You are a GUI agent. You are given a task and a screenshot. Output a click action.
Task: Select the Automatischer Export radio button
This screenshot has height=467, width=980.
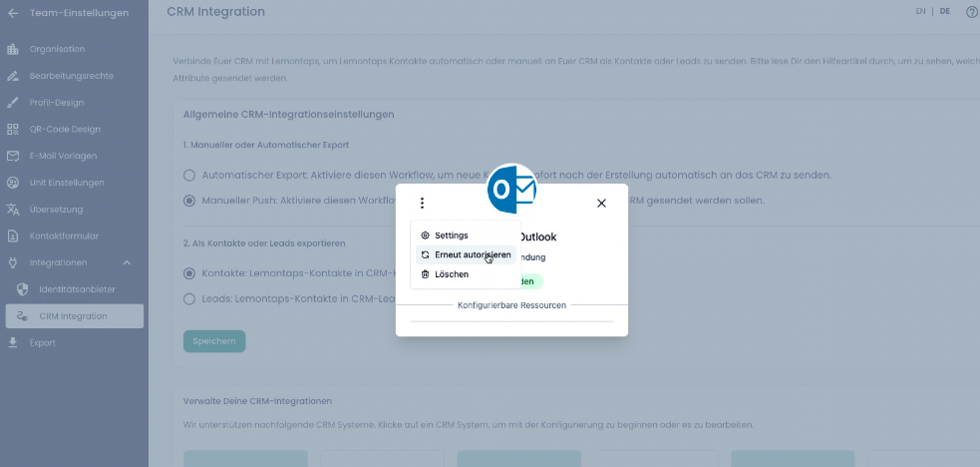coord(189,175)
